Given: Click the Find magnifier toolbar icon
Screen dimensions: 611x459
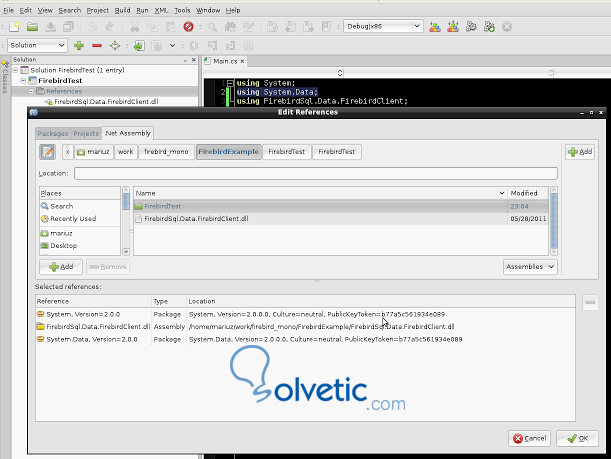Looking at the screenshot, I should 212,26.
